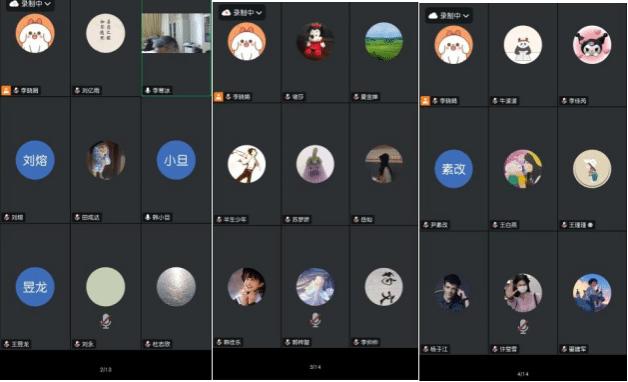Select the white bunny avatar in the 3/14 panel
The image size is (628, 382).
tap(247, 42)
